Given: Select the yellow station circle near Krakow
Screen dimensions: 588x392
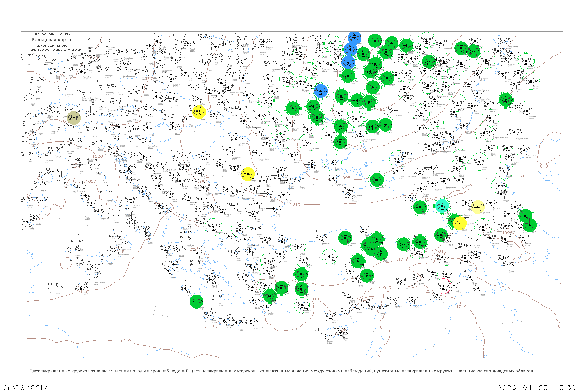Looking at the screenshot, I should tap(199, 112).
